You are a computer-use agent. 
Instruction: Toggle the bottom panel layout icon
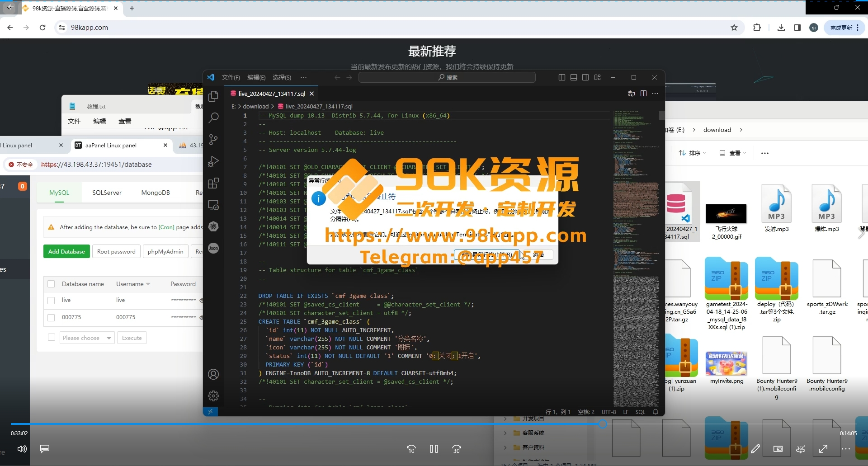point(574,77)
